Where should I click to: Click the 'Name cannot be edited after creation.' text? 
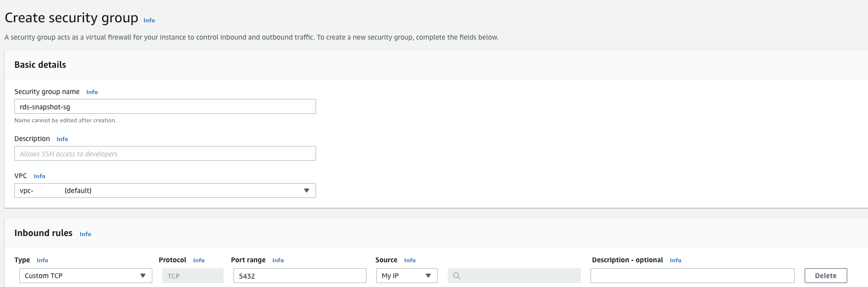pyautogui.click(x=65, y=120)
